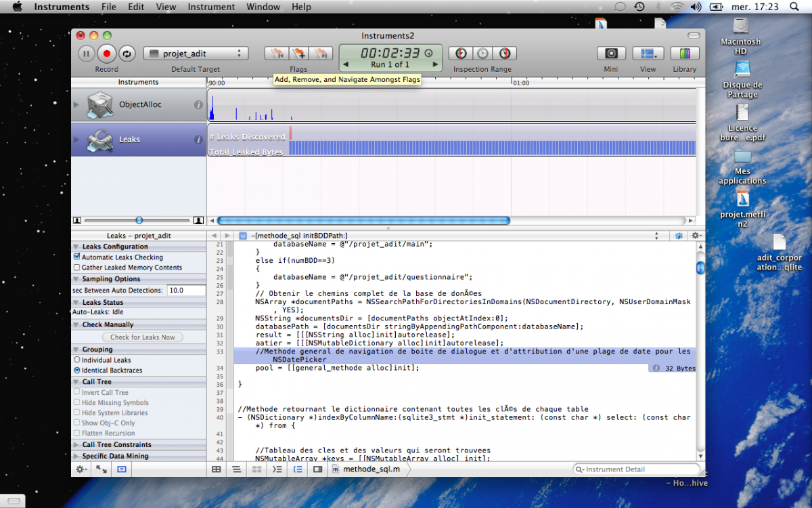Open the instruments Library
812x508 pixels.
point(685,54)
